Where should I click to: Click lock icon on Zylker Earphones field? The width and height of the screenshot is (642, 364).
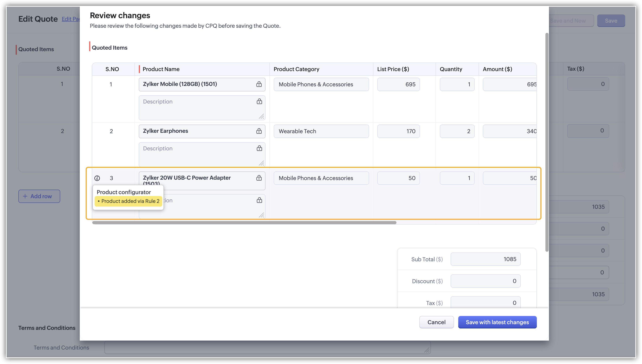pyautogui.click(x=259, y=131)
